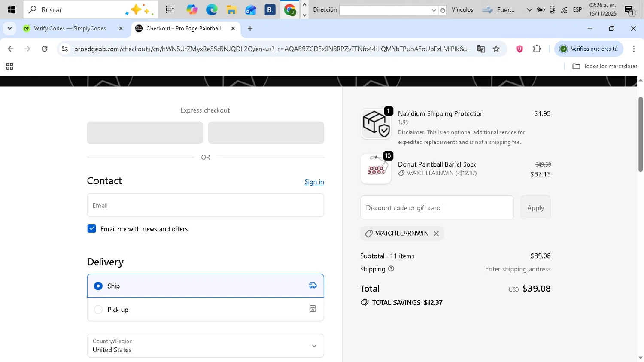The image size is (644, 362).
Task: Reload the checkout page
Action: tap(44, 49)
